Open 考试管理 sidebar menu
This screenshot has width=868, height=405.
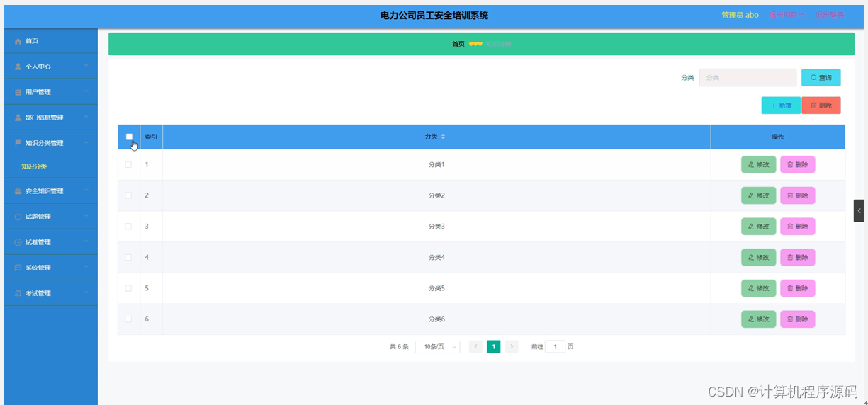(50, 293)
